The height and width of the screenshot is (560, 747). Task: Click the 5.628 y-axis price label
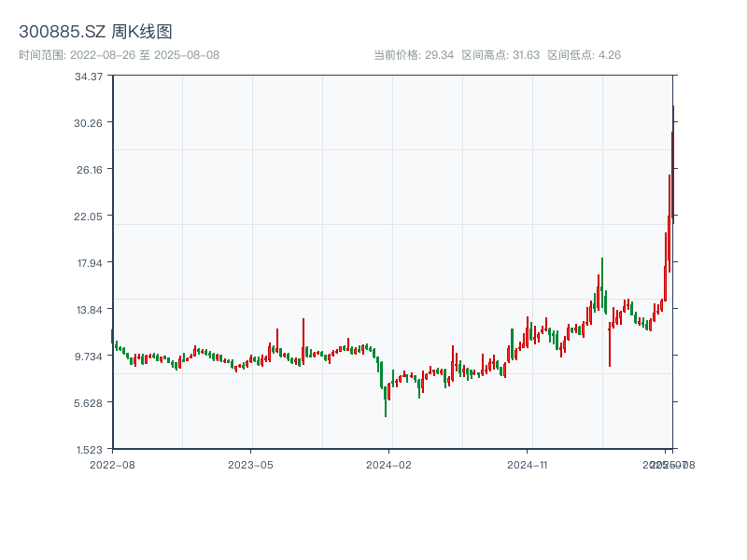tap(90, 402)
